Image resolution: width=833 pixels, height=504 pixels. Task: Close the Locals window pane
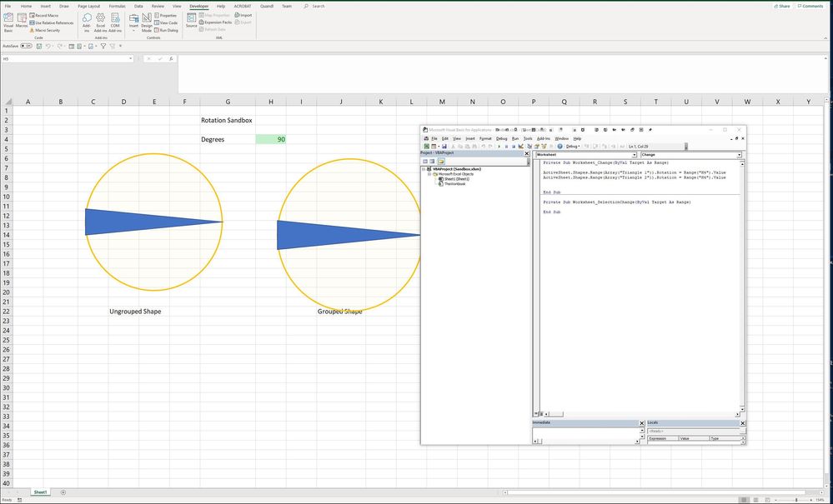click(742, 423)
